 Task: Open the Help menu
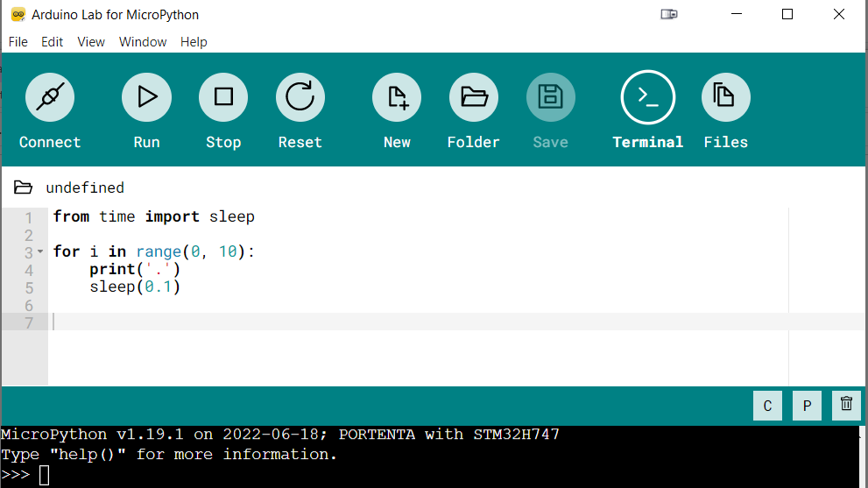(194, 42)
